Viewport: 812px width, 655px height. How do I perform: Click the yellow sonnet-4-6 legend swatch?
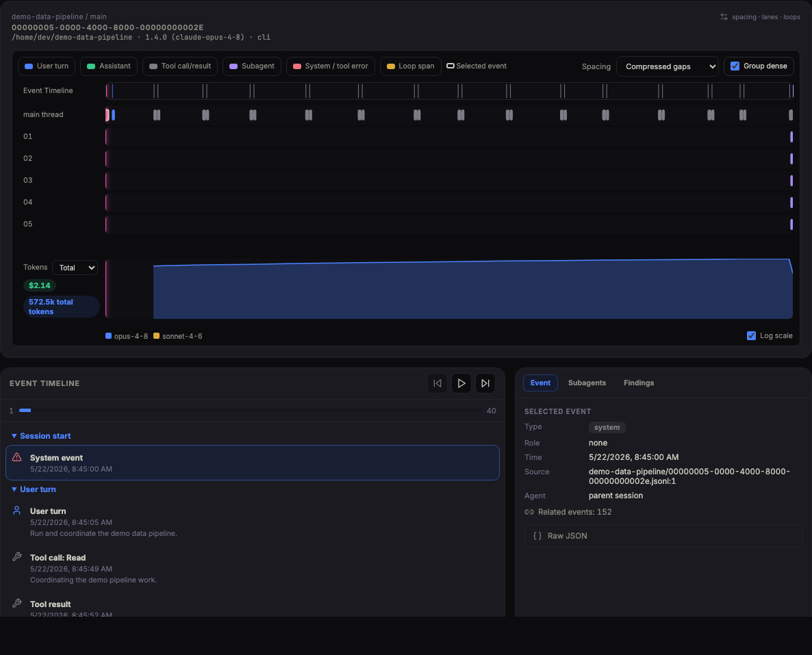click(156, 336)
